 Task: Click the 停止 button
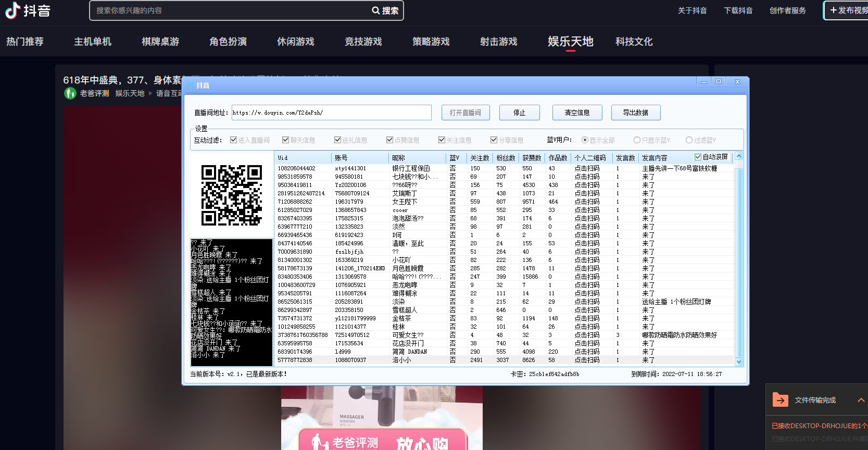[520, 113]
